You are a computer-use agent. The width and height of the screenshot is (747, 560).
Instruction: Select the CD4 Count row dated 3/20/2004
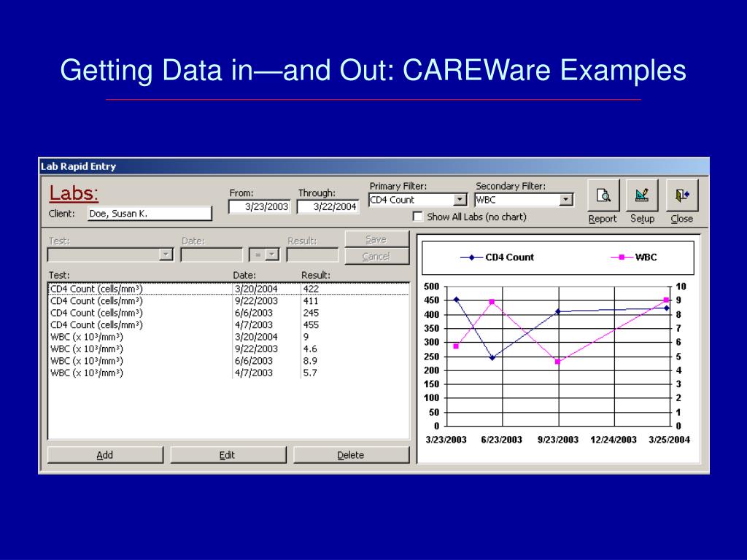coord(219,289)
